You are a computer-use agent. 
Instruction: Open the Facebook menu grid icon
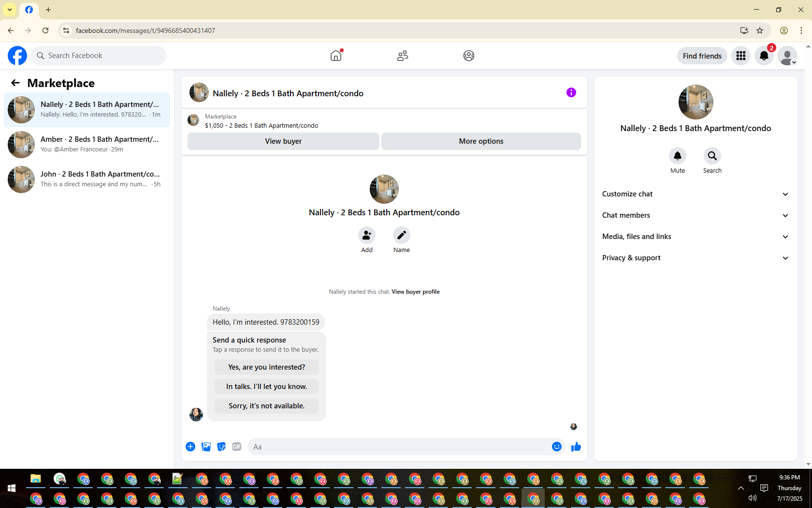741,56
